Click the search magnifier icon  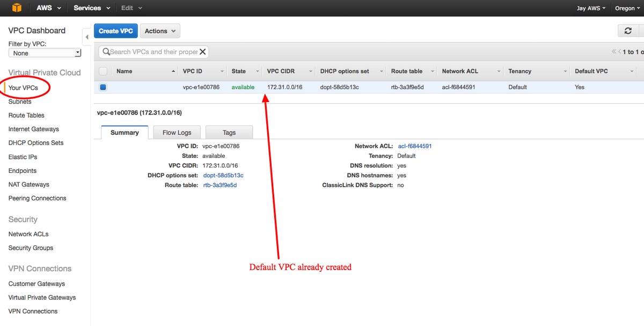pyautogui.click(x=106, y=52)
